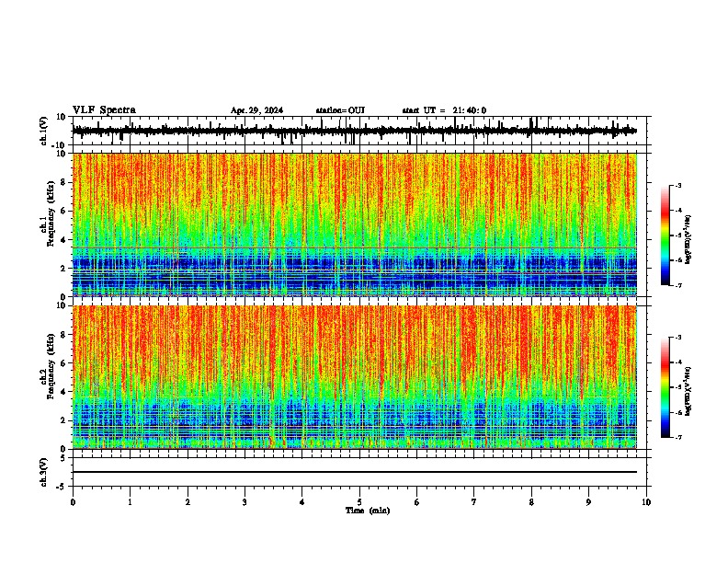
Task: Click time axis tick label "4"
Action: (x=301, y=502)
